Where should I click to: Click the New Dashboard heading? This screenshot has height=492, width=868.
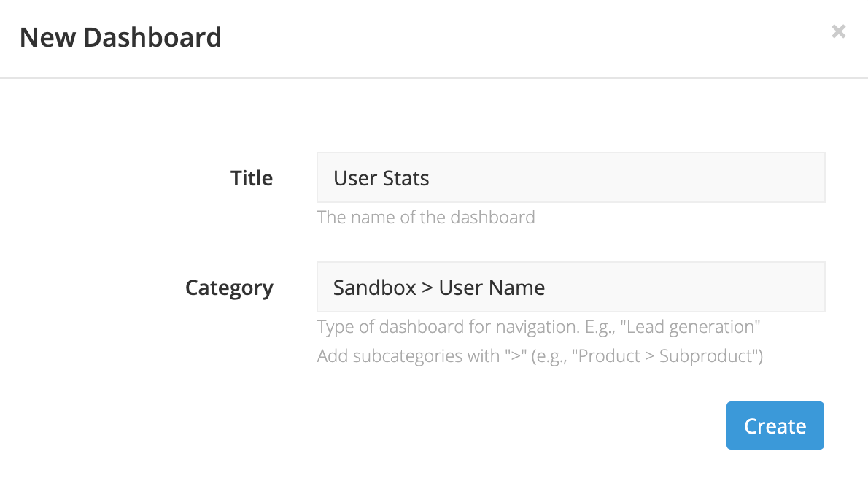coord(120,38)
